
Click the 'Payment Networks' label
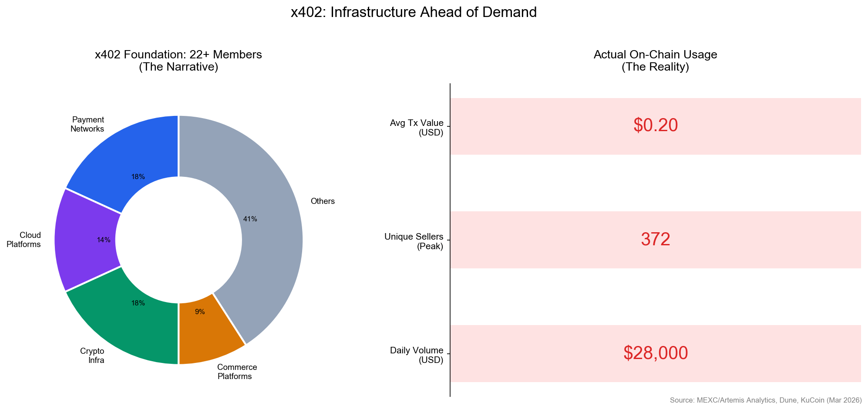pos(87,124)
